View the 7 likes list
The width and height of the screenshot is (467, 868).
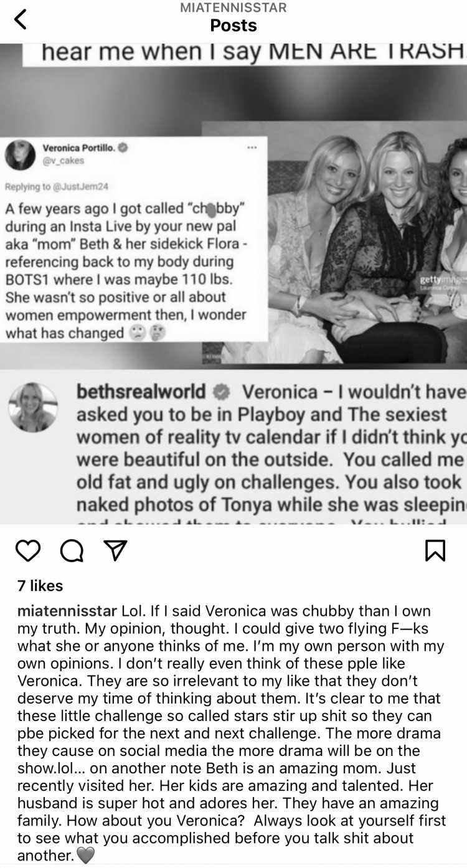point(40,585)
